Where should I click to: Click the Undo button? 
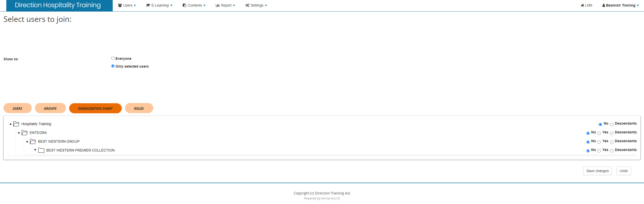[623, 171]
